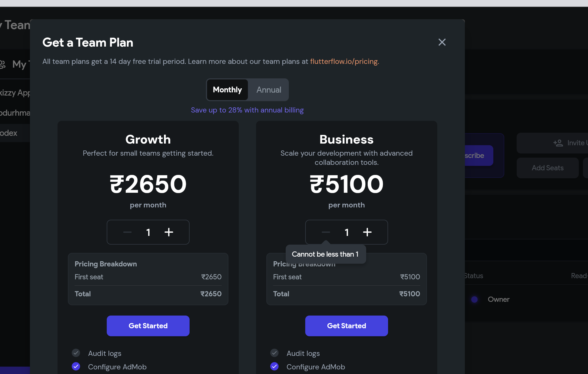This screenshot has height=374, width=588.
Task: Select Monthly billing option
Action: point(227,90)
